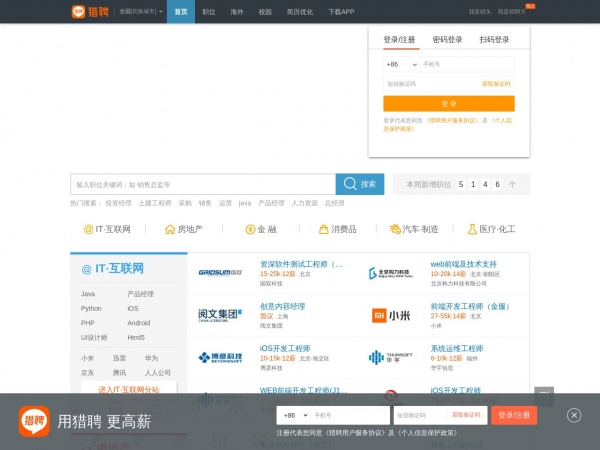Click 腾讯 company link in sidebar
600x450 pixels.
tap(119, 373)
